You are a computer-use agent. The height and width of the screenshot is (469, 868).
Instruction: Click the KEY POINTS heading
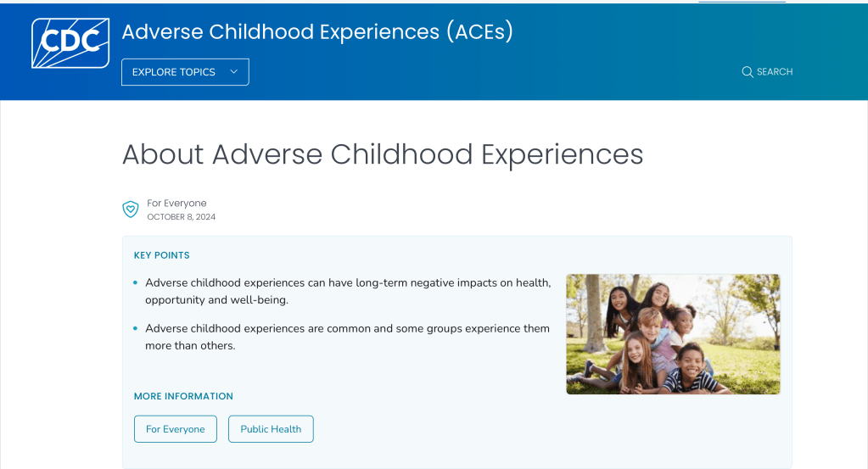coord(161,255)
